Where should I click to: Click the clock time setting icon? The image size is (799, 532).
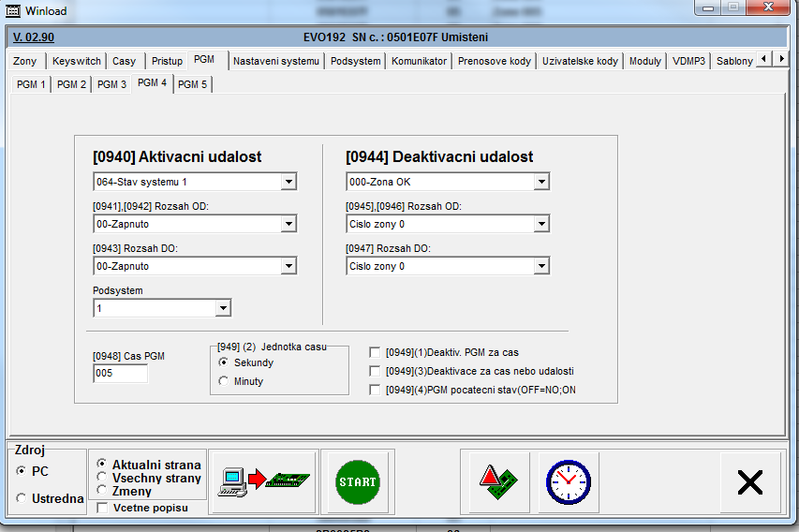[569, 481]
